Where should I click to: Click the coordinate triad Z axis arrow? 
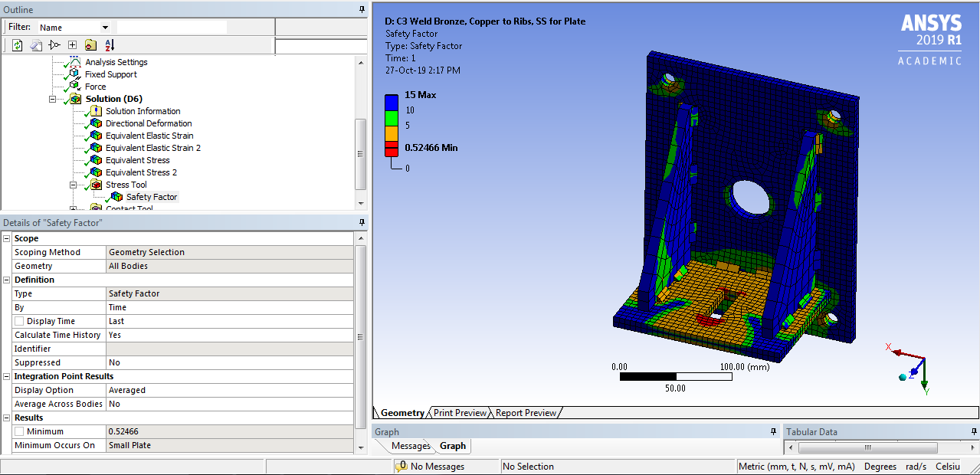915,372
